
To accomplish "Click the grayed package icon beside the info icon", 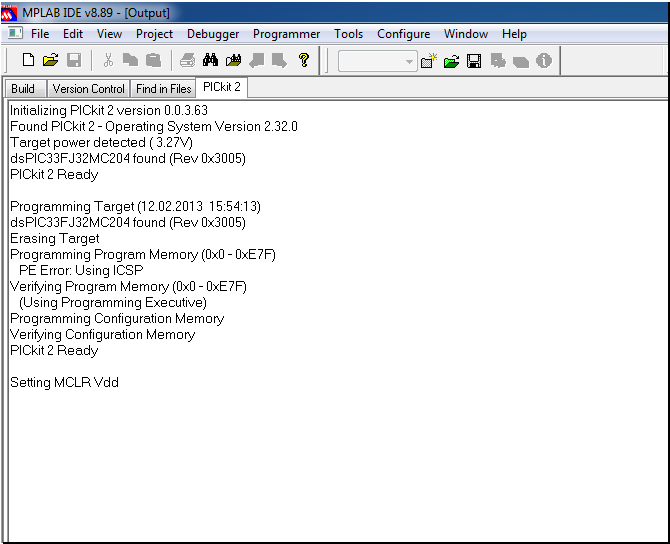I will click(521, 62).
